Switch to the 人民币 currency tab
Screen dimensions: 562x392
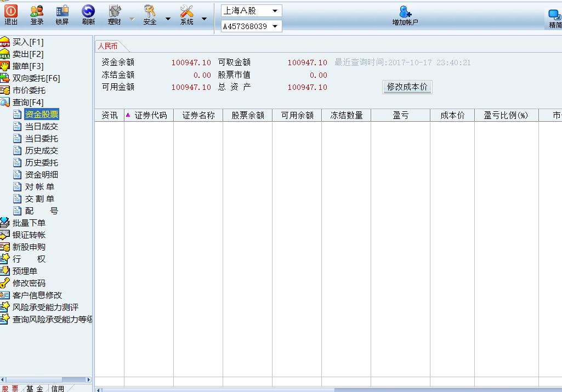(x=108, y=46)
